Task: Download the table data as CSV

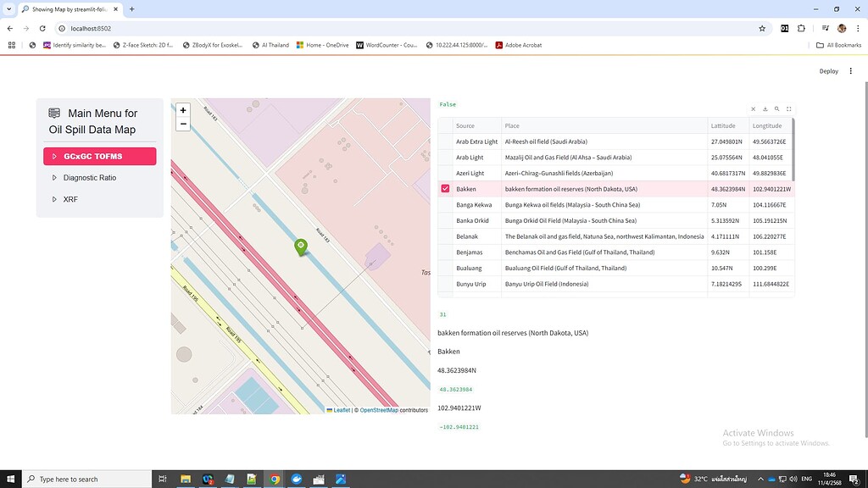Action: pos(765,108)
